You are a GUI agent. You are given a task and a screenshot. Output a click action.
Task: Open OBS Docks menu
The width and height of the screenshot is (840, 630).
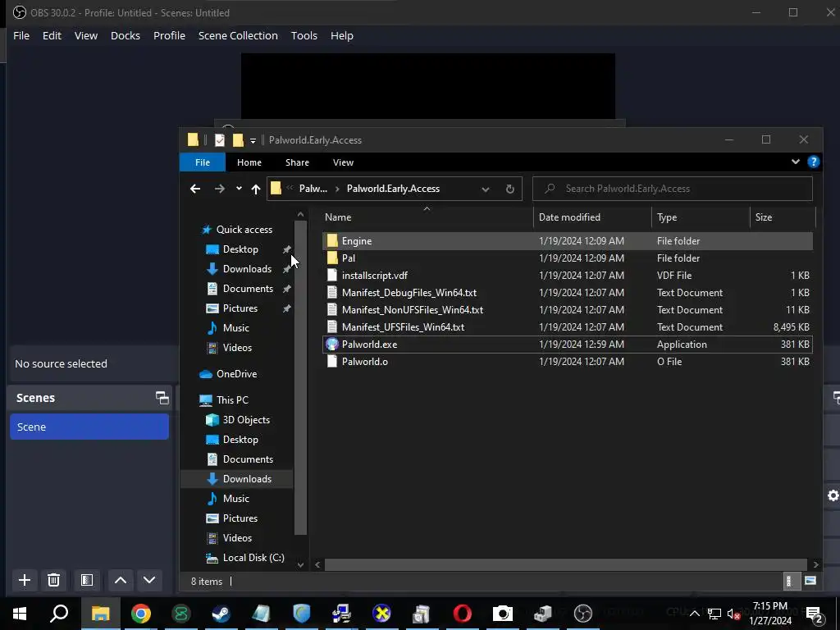tap(126, 35)
